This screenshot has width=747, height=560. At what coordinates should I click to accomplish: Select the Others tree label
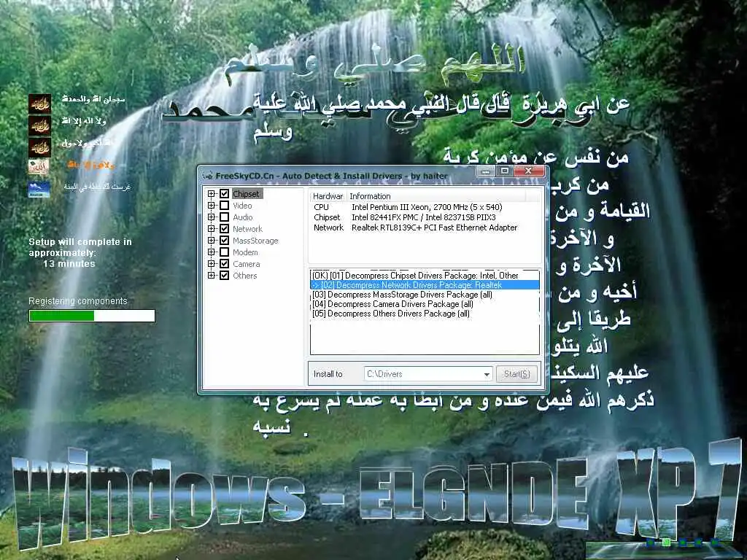coord(245,275)
